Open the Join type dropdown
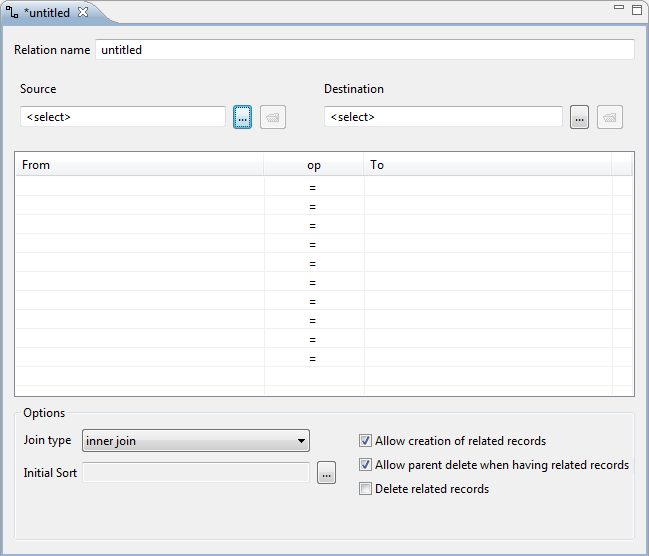649x556 pixels. point(196,440)
